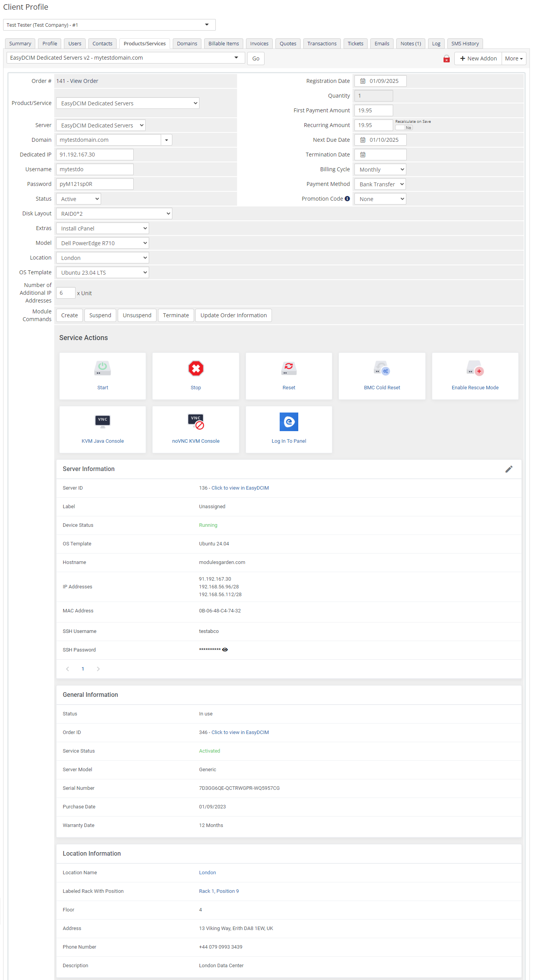
Task: Open the Billing Cycle dropdown Monthly
Action: (380, 169)
